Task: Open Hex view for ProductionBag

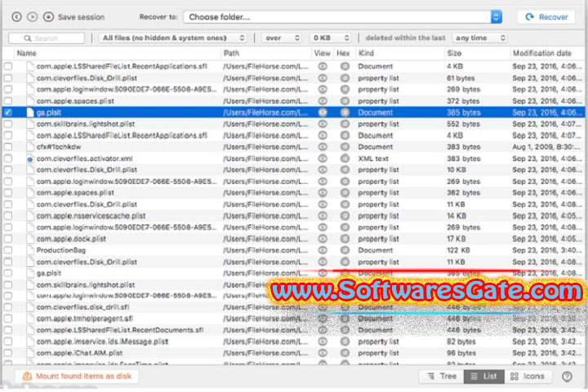Action: pyautogui.click(x=345, y=250)
